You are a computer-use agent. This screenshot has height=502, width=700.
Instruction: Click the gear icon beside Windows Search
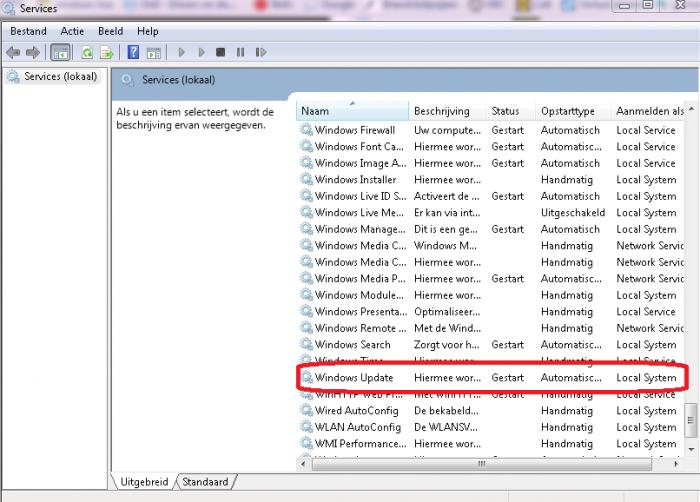point(306,344)
